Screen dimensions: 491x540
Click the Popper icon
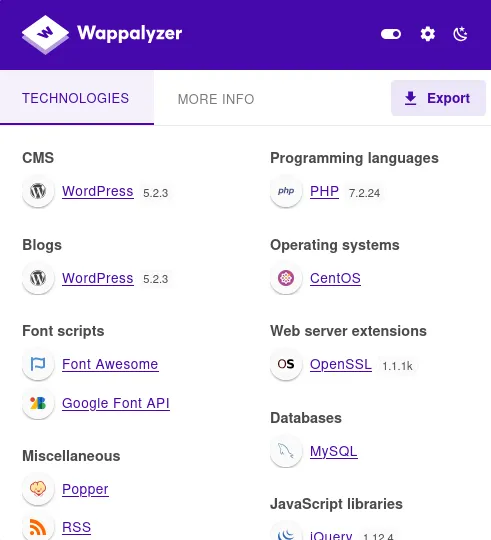click(x=38, y=489)
